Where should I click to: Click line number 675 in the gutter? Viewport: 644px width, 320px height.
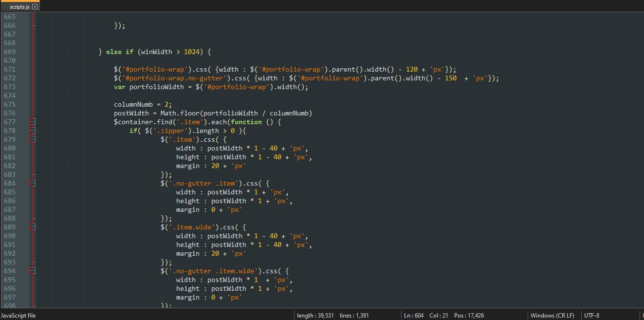pos(10,104)
